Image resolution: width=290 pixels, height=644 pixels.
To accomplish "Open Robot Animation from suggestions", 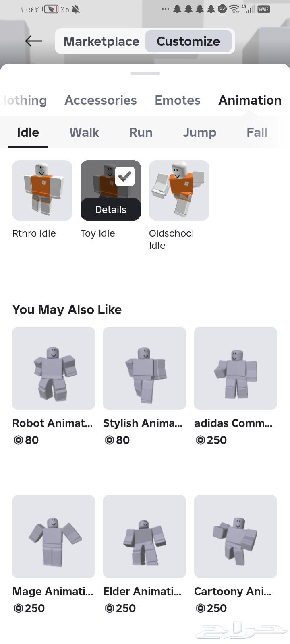I will [53, 368].
